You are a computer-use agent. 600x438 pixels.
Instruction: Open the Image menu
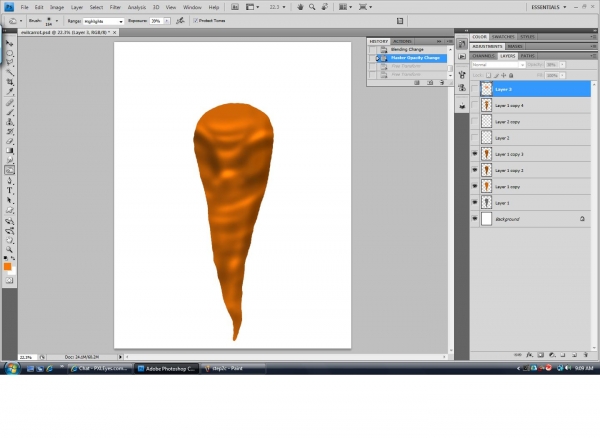(x=57, y=7)
